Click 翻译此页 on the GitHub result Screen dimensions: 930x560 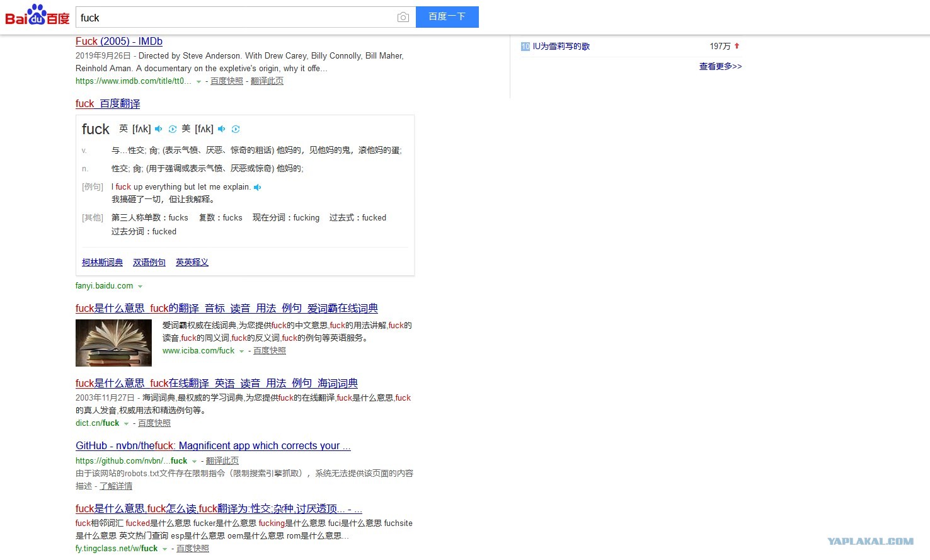tap(222, 461)
